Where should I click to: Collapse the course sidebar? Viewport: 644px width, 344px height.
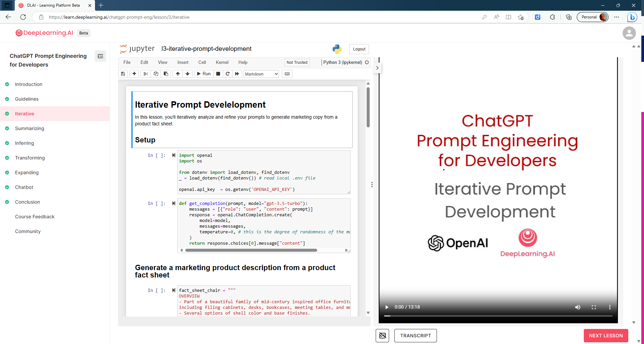click(x=100, y=56)
